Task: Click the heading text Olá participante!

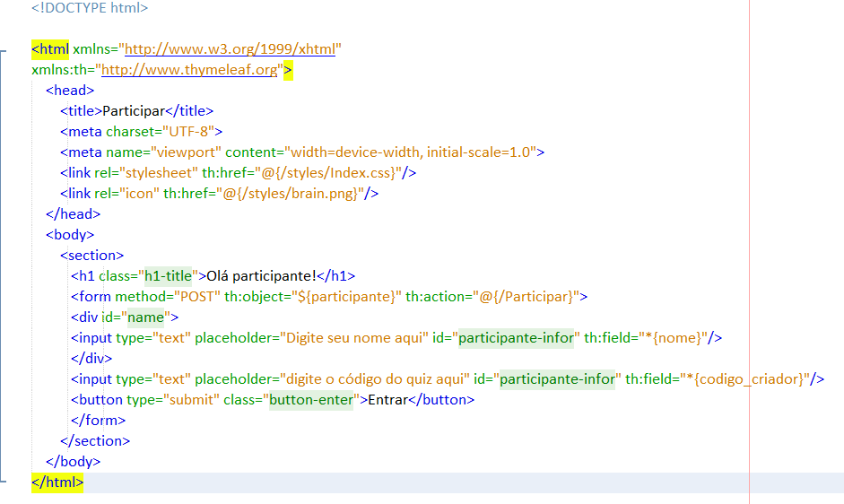Action: (x=262, y=276)
